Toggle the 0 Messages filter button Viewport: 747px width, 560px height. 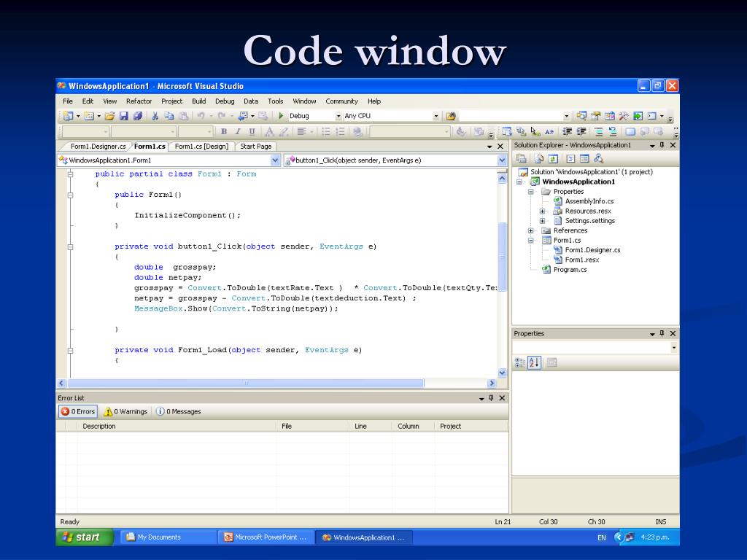pos(179,411)
